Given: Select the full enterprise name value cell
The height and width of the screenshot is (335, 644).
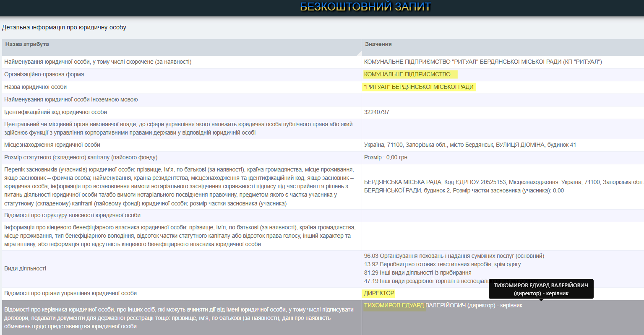Looking at the screenshot, I should pos(482,62).
